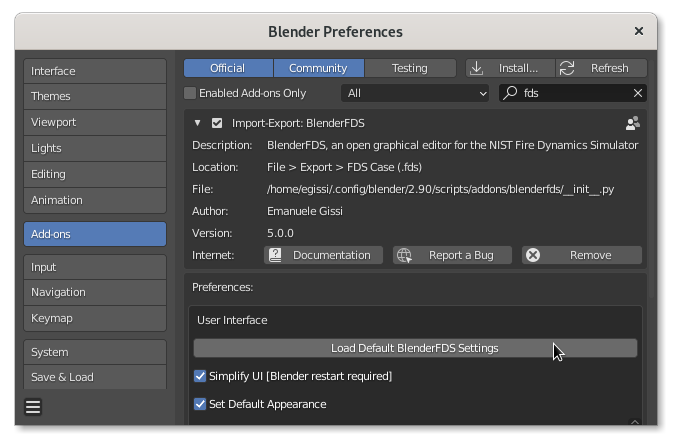Open the System preferences section

(x=95, y=352)
